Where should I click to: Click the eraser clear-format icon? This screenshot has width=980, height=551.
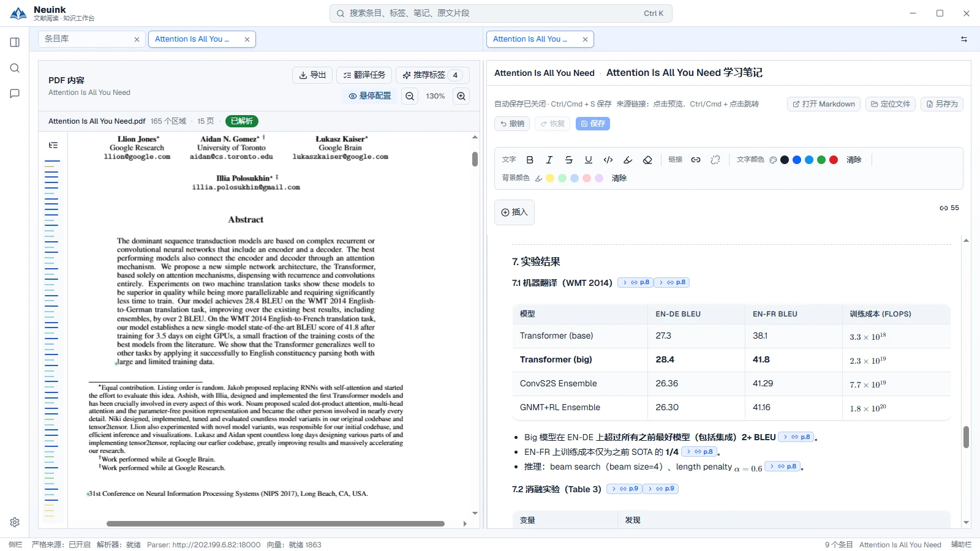(647, 160)
